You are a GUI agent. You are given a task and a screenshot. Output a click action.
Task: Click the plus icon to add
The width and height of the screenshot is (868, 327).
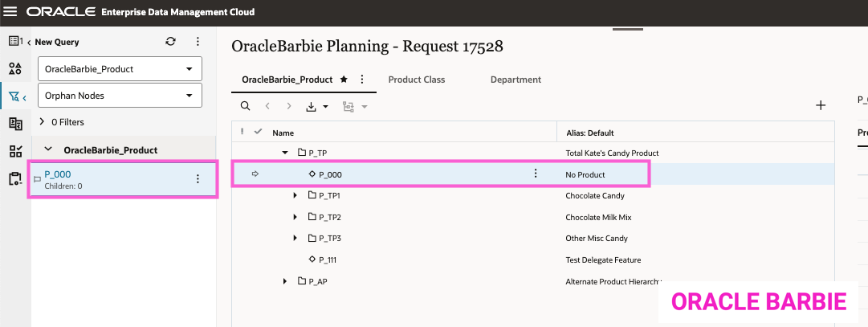(821, 105)
